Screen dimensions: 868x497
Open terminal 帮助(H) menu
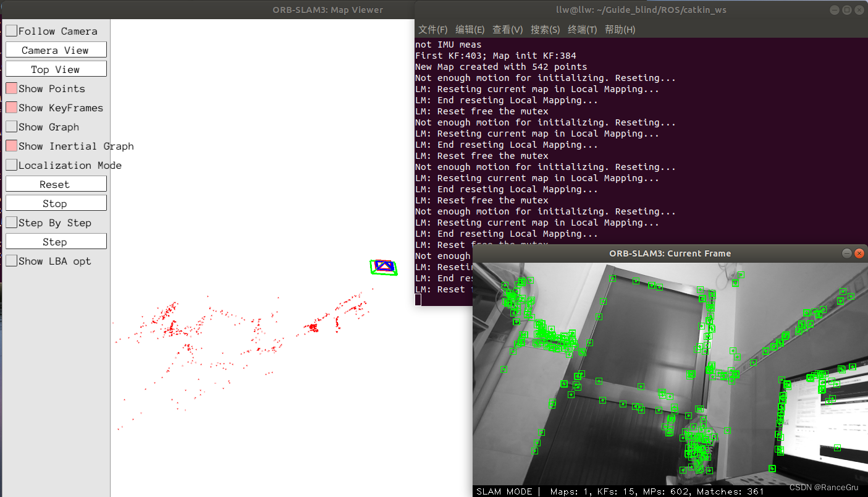[620, 30]
